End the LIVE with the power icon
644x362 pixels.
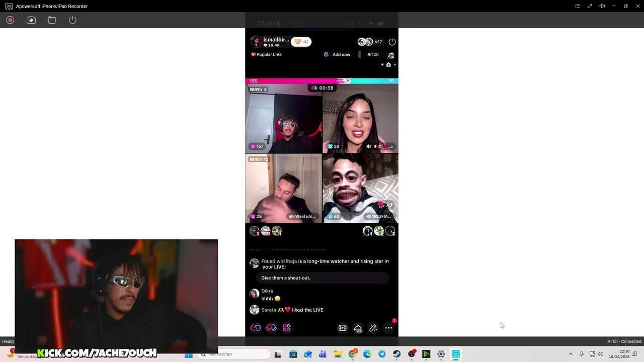point(392,42)
